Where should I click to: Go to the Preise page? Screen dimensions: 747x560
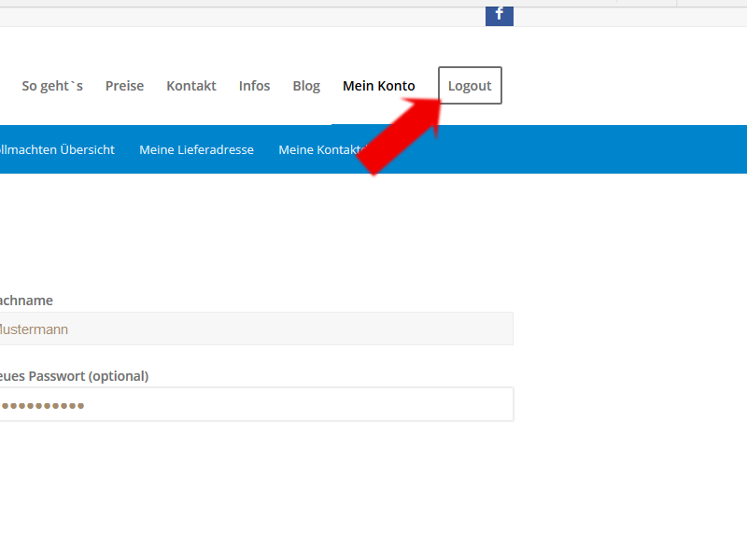point(124,86)
